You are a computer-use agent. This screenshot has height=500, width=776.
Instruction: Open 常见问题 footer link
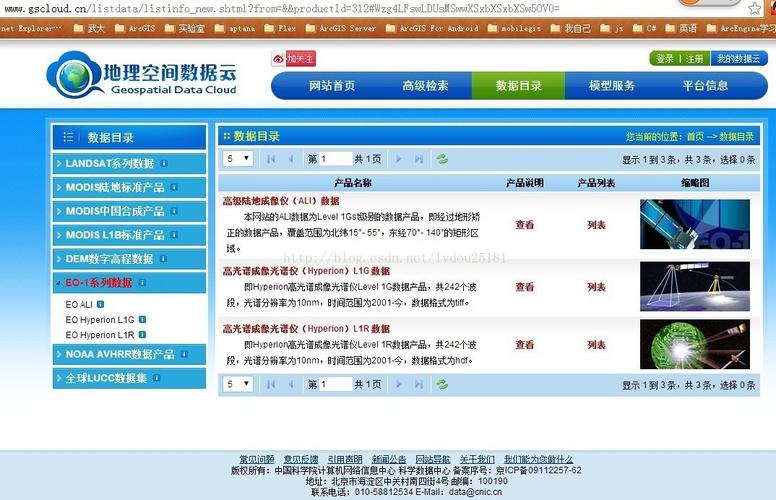click(257, 459)
